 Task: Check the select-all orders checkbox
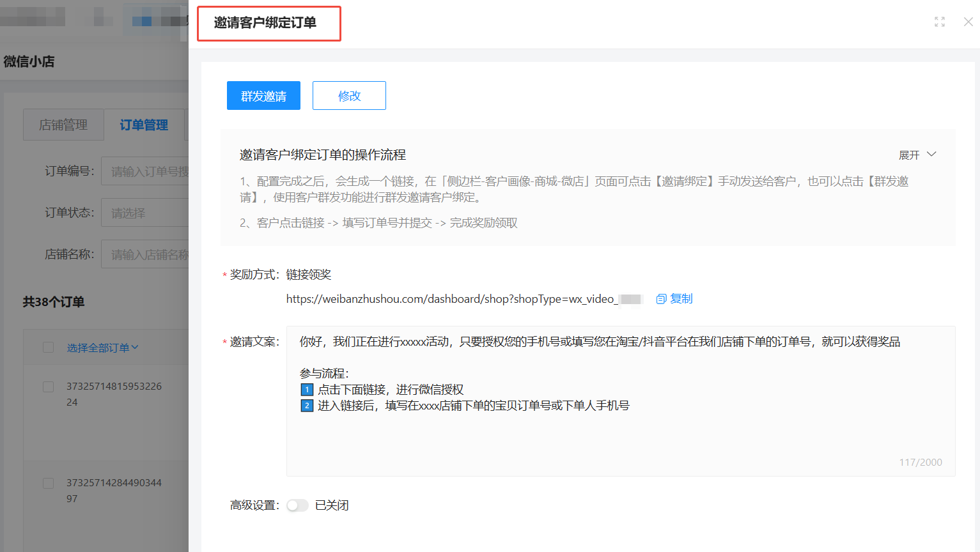(x=48, y=347)
